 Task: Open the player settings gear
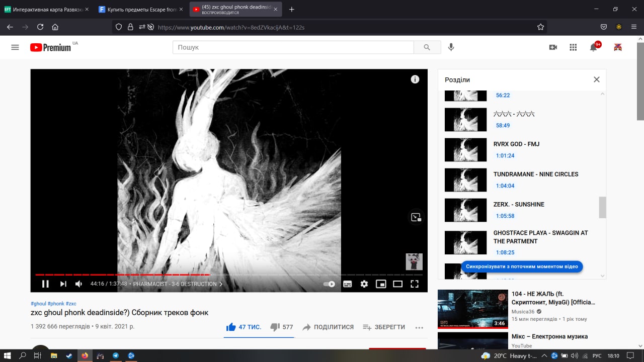click(364, 284)
